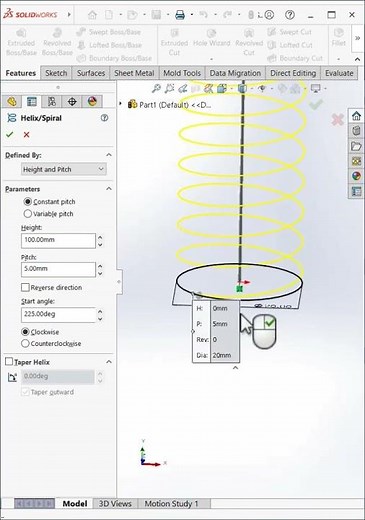Screen dimensions: 365x520
Task: Collapse the Defined By section
Action: (109, 155)
